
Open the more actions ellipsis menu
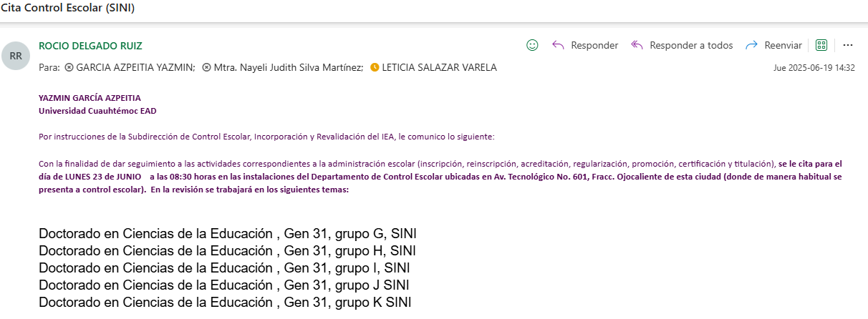(848, 45)
